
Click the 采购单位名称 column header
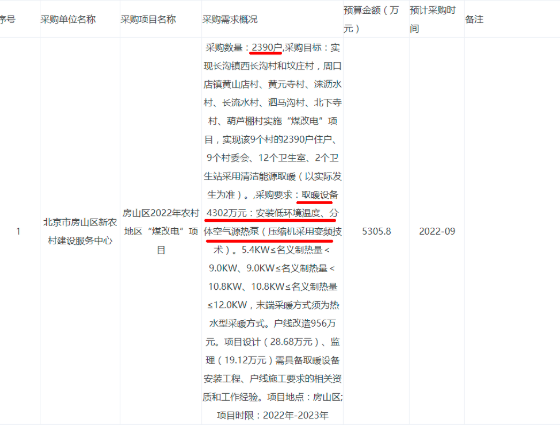68,19
